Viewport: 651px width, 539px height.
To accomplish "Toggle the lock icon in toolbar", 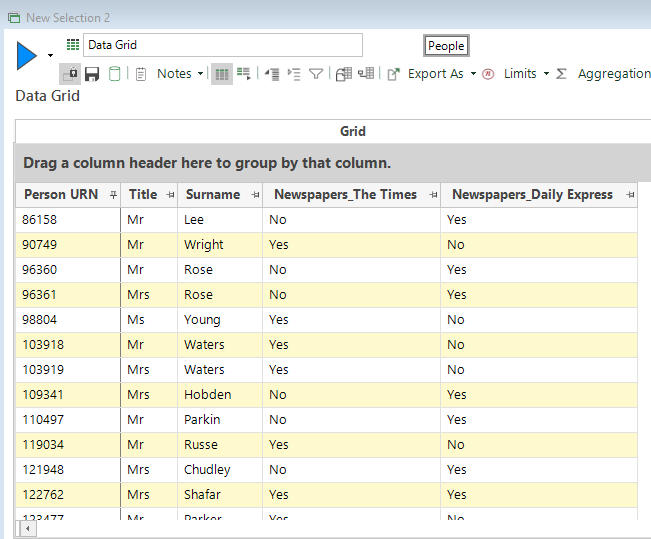I will [70, 74].
